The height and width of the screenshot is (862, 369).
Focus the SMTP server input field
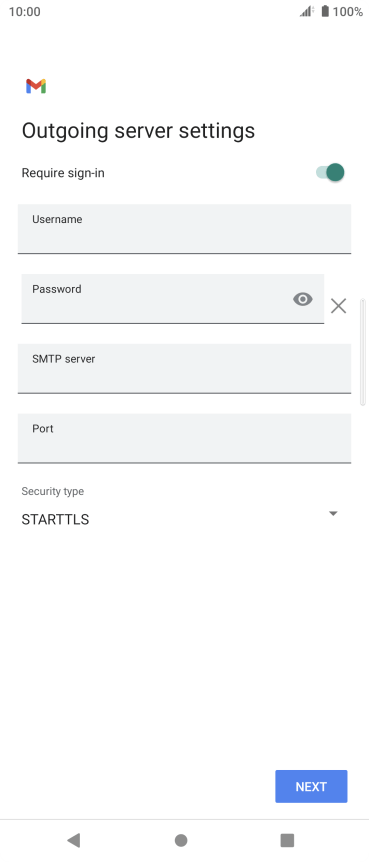coord(184,369)
